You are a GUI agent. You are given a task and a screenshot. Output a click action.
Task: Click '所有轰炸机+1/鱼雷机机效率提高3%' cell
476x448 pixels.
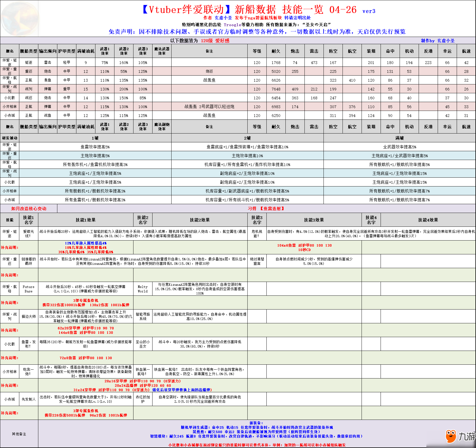pyautogui.click(x=95, y=164)
